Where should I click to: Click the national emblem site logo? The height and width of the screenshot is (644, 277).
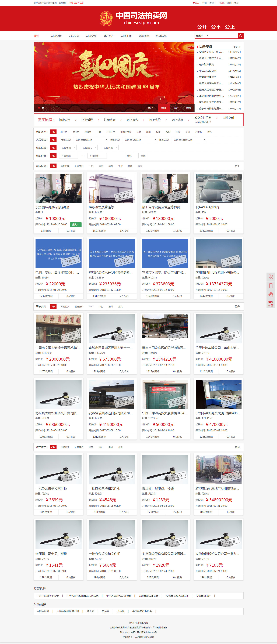point(106,19)
